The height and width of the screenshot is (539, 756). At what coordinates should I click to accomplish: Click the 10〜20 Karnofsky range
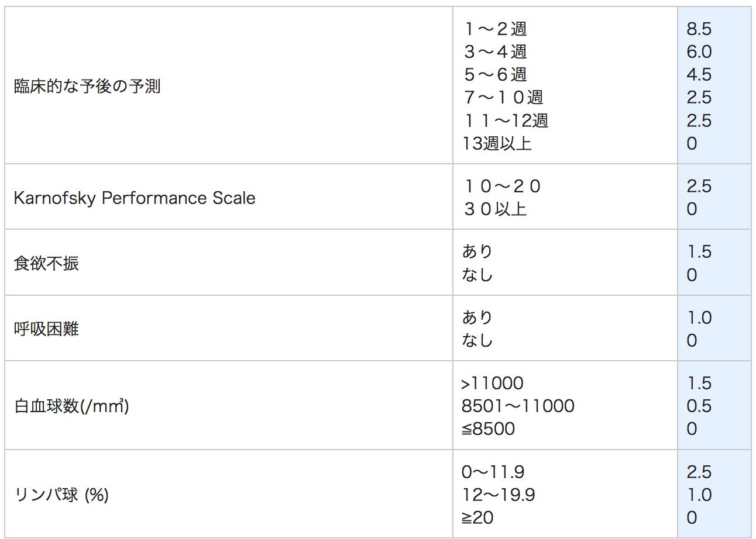tap(502, 186)
